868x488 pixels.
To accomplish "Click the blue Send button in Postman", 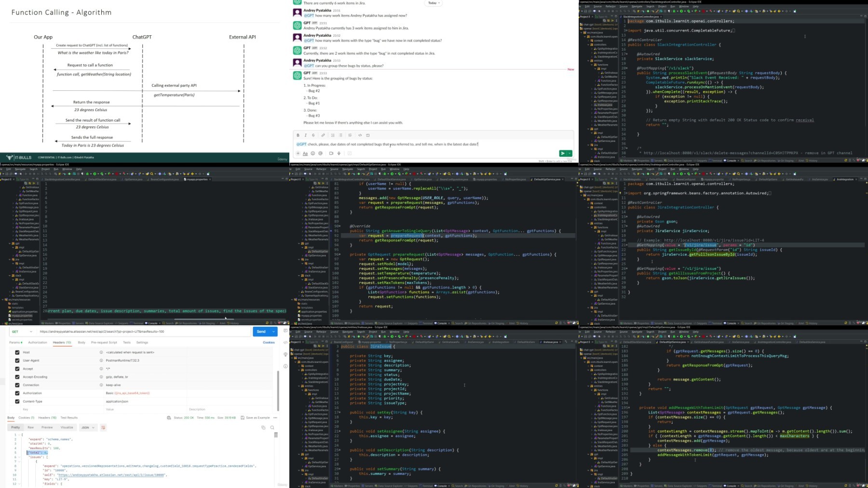I will coord(261,332).
